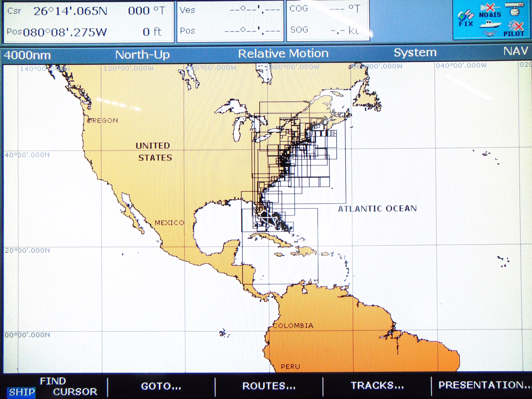The image size is (532, 399).
Task: Click the North-Up orientation label
Action: [142, 55]
